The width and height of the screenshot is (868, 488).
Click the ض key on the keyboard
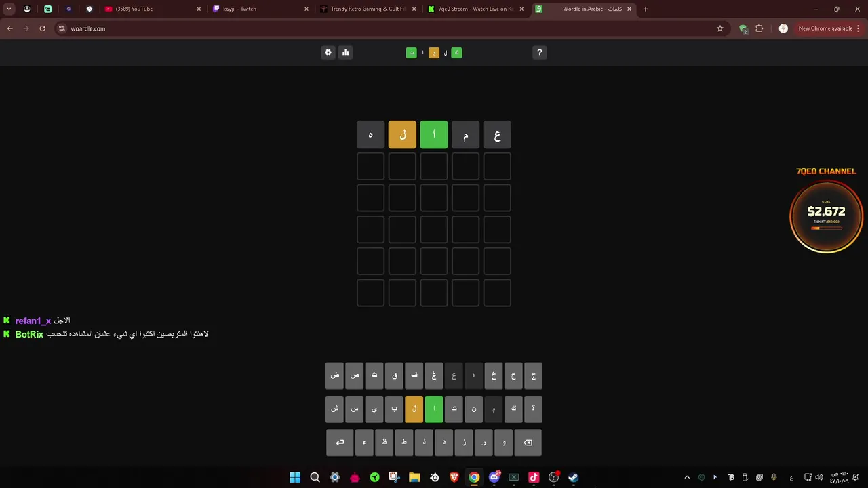[335, 375]
